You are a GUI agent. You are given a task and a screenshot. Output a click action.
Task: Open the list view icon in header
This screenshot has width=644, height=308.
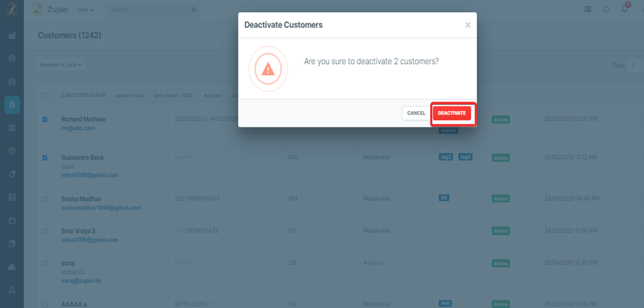point(587,9)
